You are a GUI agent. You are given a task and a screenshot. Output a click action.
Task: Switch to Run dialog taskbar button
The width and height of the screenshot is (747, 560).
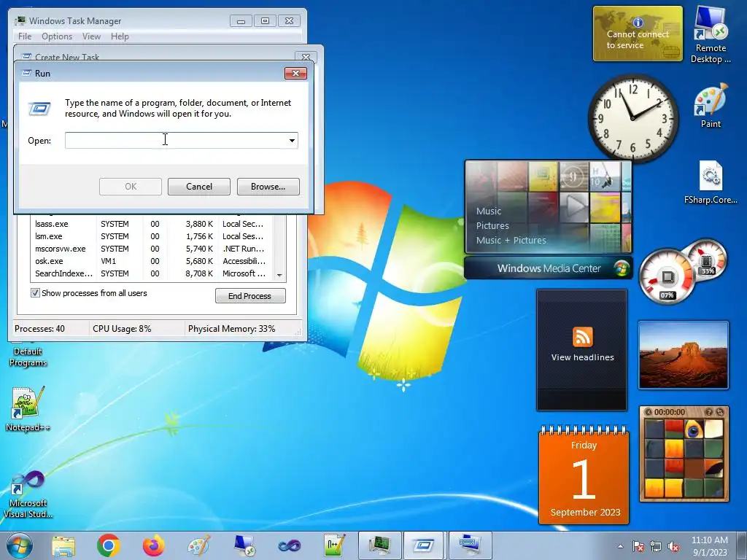424,545
